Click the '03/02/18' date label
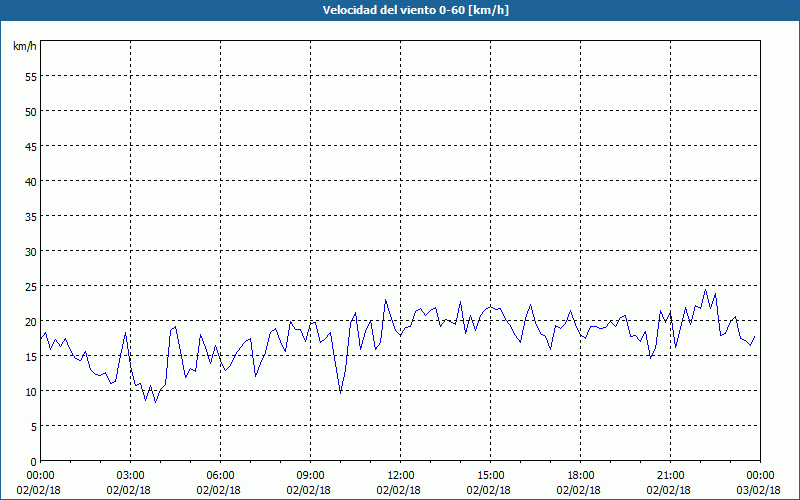Screen dimensions: 800x500 [x=759, y=490]
